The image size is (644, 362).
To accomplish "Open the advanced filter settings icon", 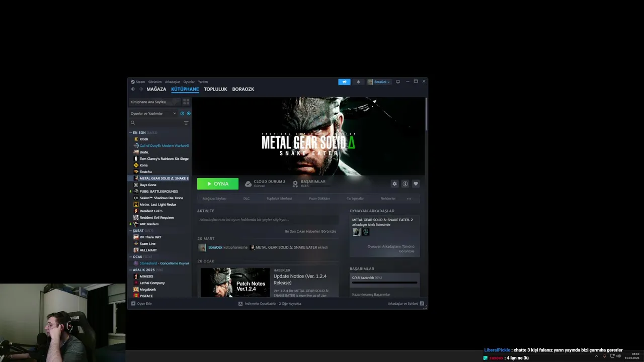I will click(x=186, y=123).
